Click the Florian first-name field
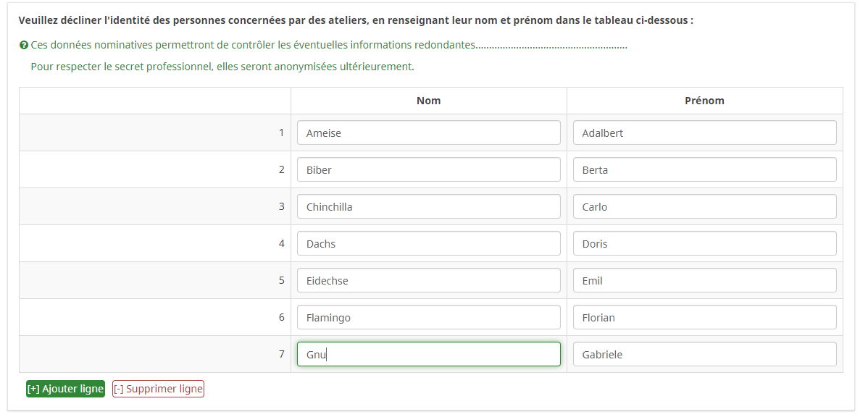 coord(704,318)
